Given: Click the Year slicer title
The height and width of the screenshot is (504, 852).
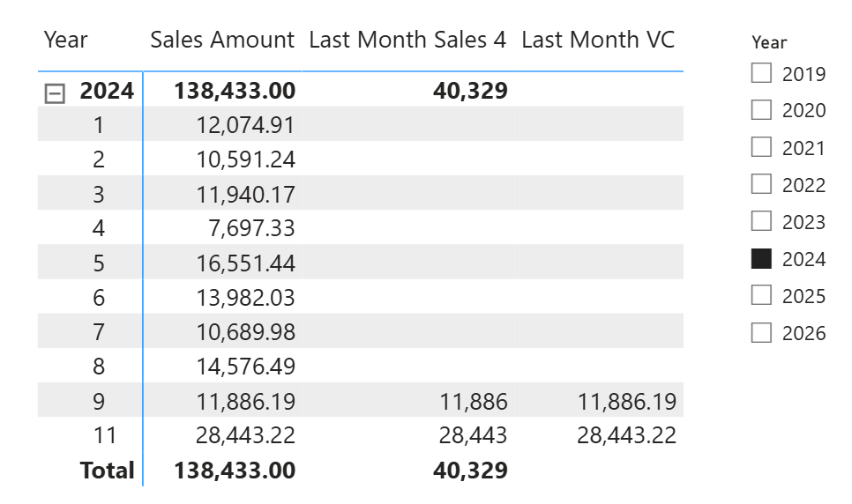Looking at the screenshot, I should click(x=769, y=42).
